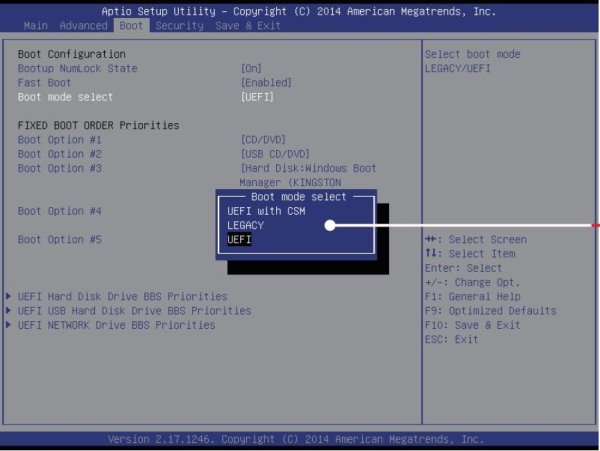
Task: Choose LEGACY boot mode in popup
Action: coord(245,225)
